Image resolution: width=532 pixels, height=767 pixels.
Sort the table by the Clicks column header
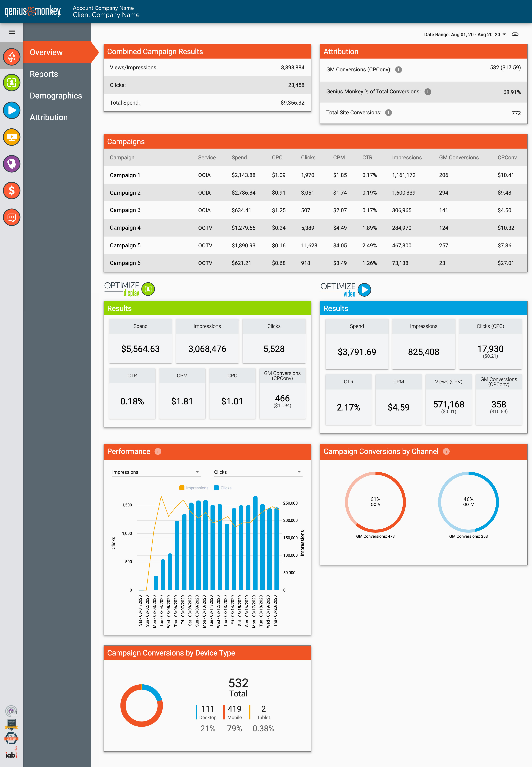[308, 158]
